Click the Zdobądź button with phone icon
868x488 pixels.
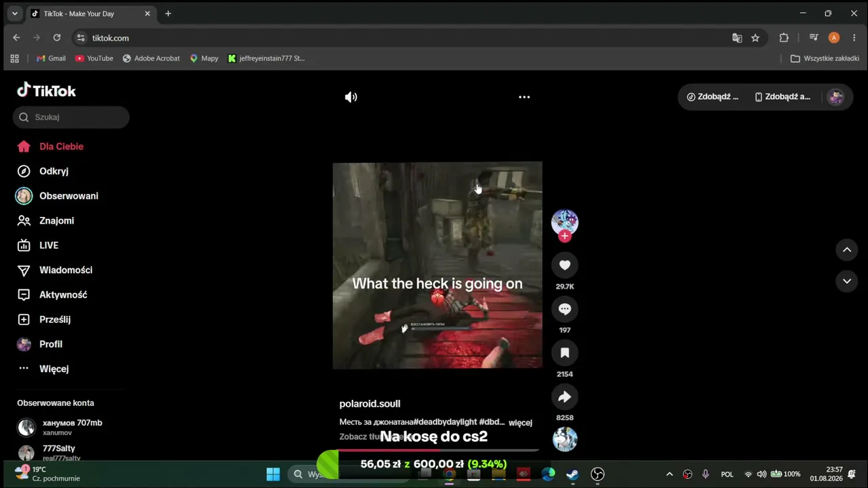[x=783, y=97]
